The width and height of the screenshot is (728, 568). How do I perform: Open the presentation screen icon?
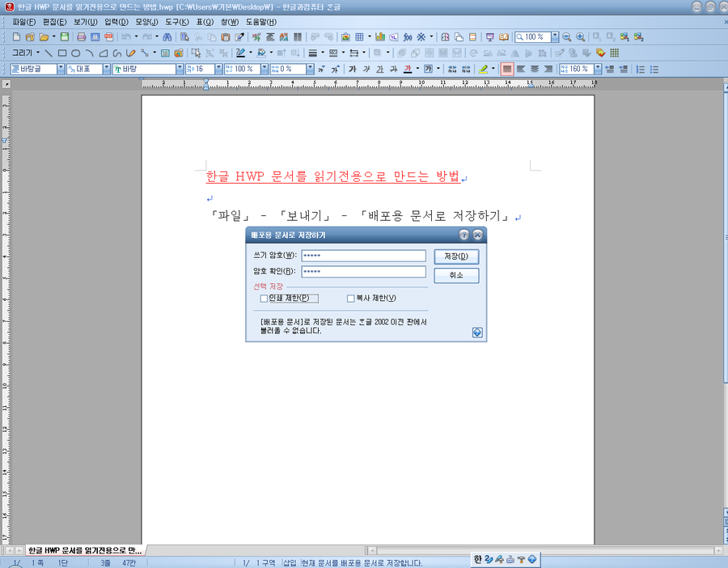(490, 37)
